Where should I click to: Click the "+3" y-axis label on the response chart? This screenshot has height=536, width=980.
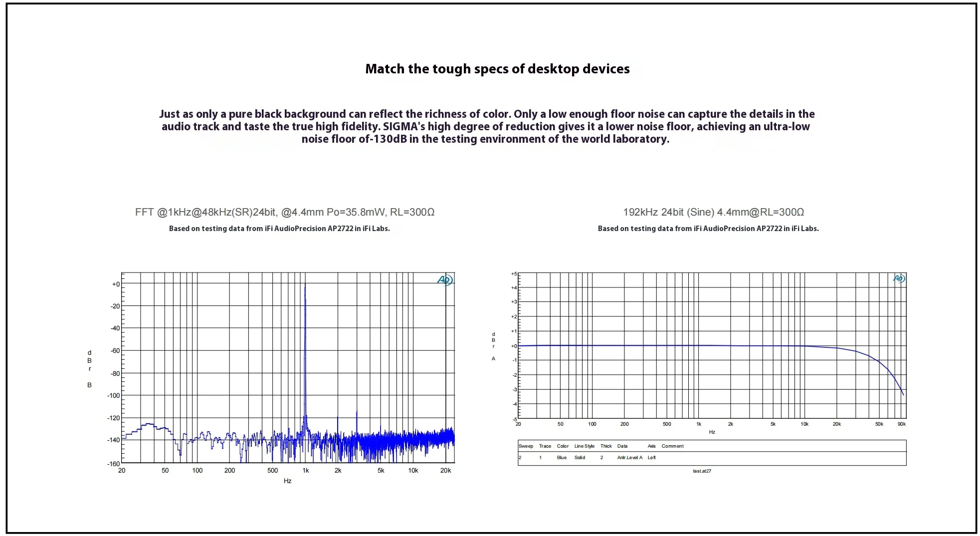pyautogui.click(x=514, y=302)
